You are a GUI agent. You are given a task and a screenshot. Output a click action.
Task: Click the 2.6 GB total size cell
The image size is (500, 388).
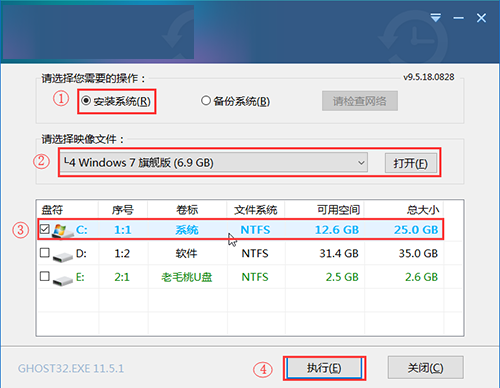[421, 277]
